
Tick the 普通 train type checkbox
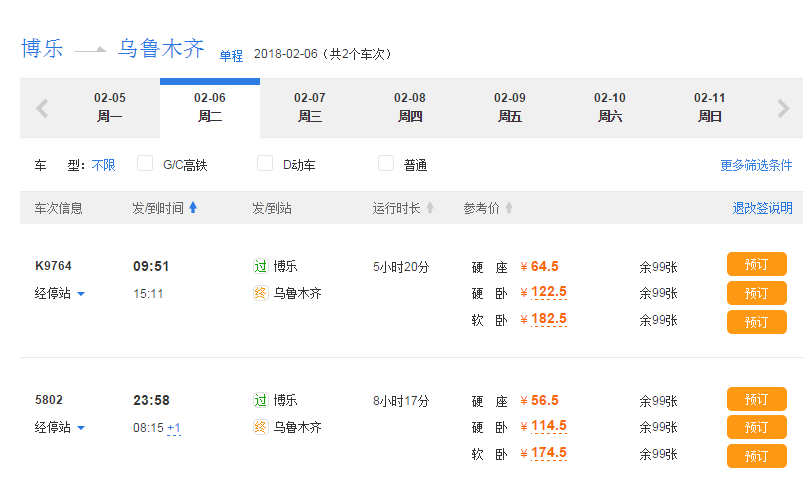coord(385,164)
